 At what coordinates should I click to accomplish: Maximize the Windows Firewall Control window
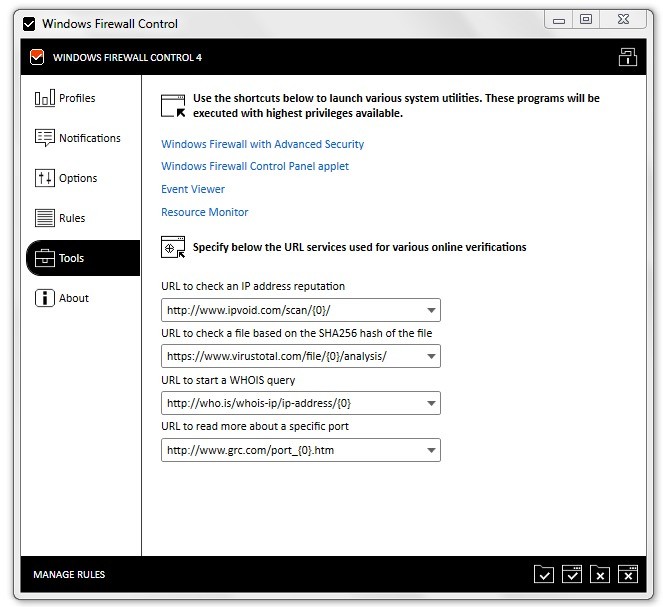(586, 19)
